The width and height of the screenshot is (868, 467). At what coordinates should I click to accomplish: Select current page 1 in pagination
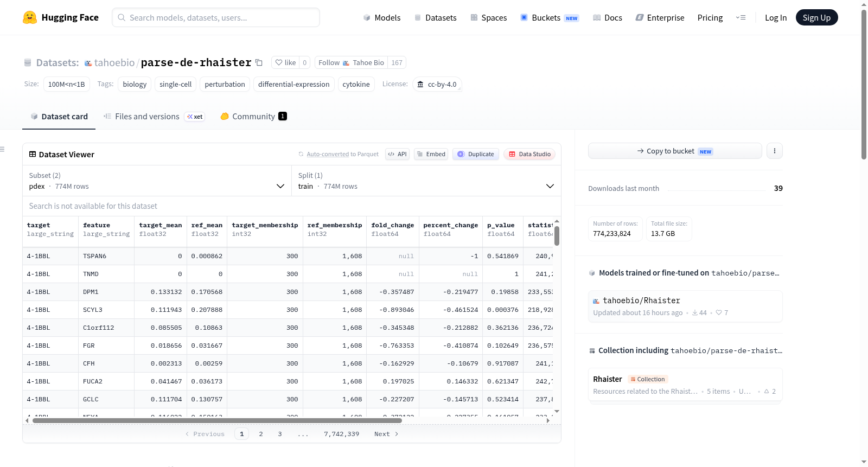[x=242, y=434]
